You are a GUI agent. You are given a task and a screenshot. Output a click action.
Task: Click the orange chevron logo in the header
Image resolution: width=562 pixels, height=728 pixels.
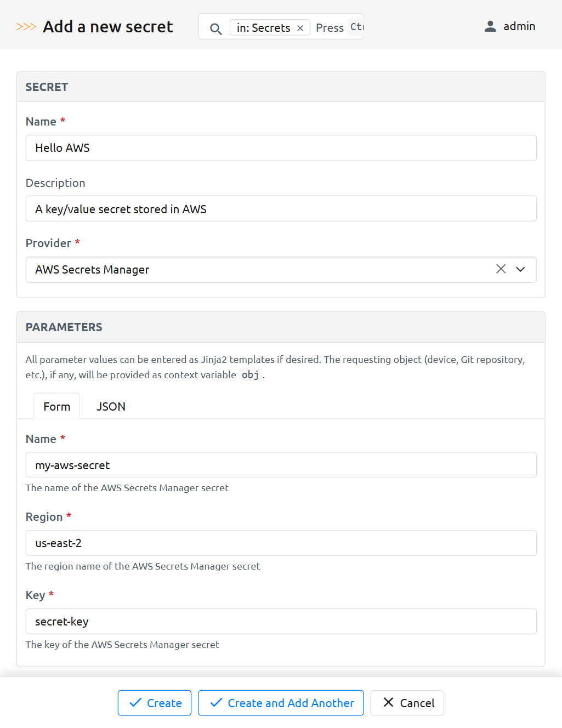(25, 26)
